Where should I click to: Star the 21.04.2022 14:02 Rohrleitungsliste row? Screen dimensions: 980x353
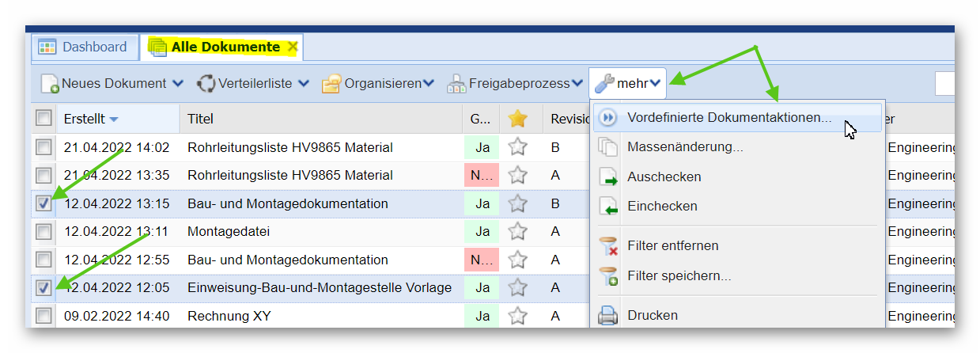point(518,146)
